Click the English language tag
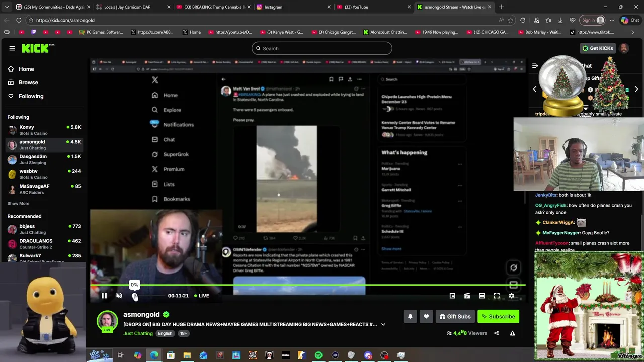 165,333
